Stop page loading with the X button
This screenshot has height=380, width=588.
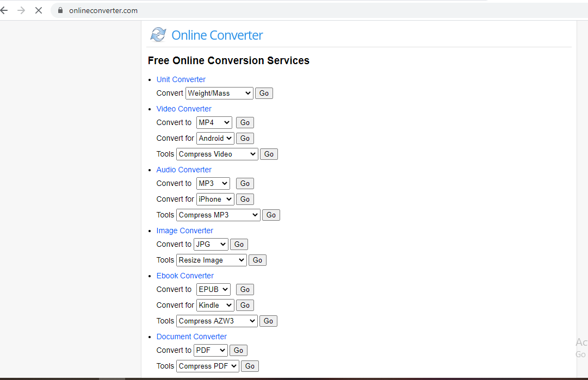[38, 10]
